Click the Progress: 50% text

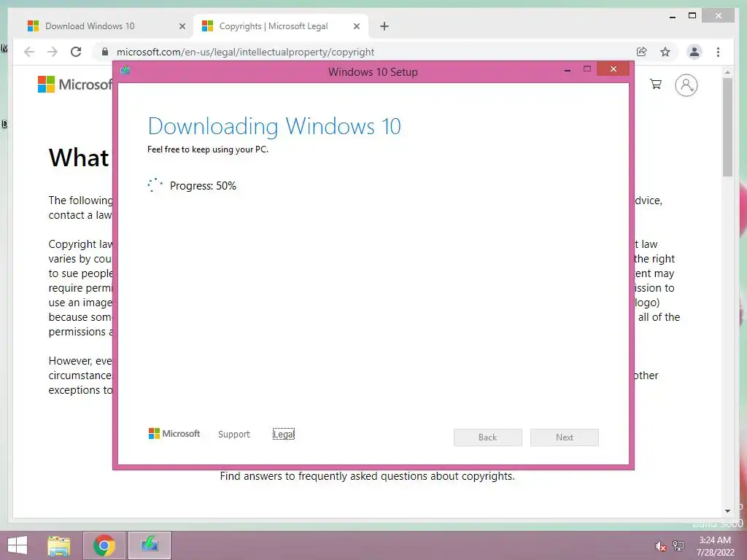pos(203,186)
